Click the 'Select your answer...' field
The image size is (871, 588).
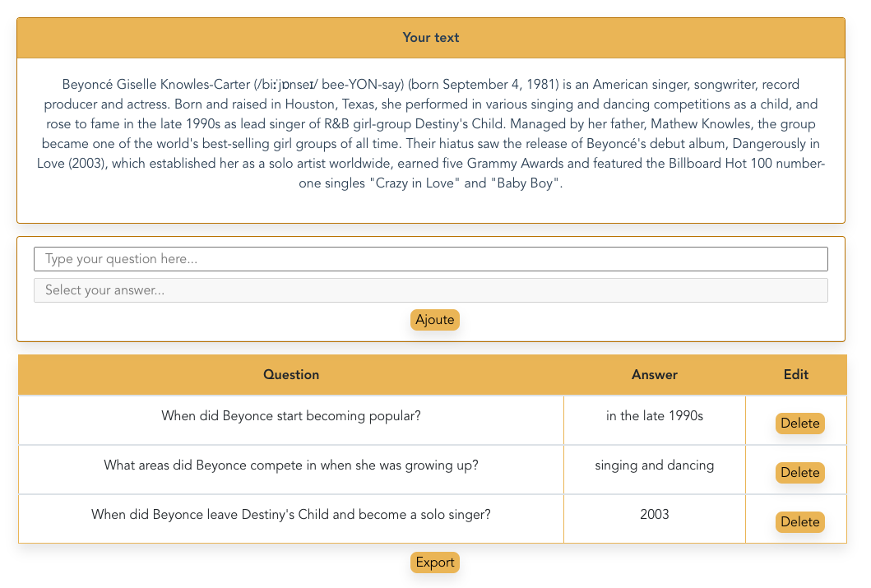pyautogui.click(x=430, y=290)
